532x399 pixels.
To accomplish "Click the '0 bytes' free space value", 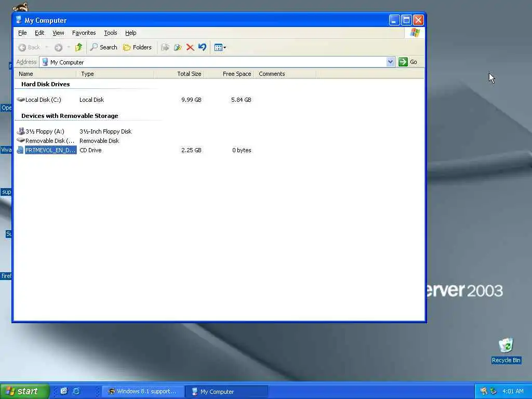I will pyautogui.click(x=242, y=150).
